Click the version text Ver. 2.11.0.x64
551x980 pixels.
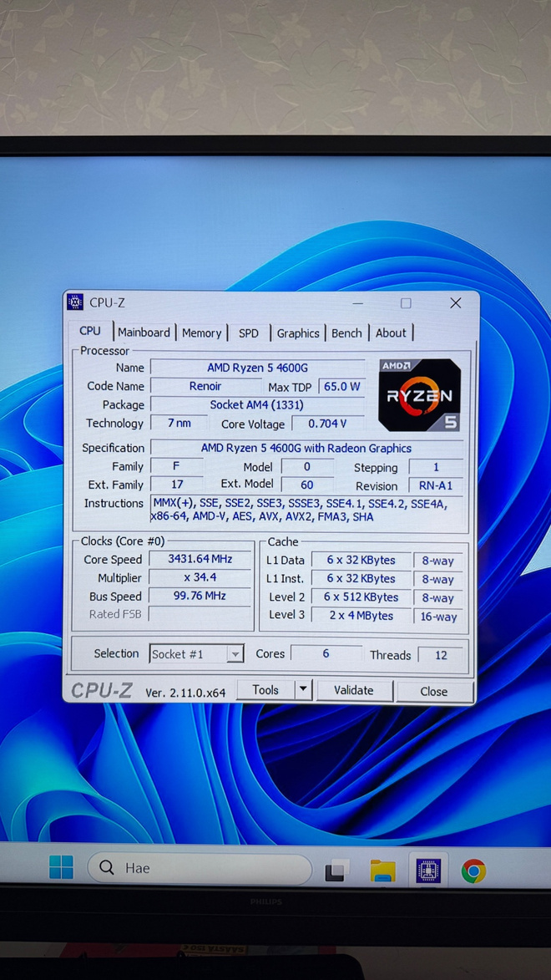click(185, 693)
